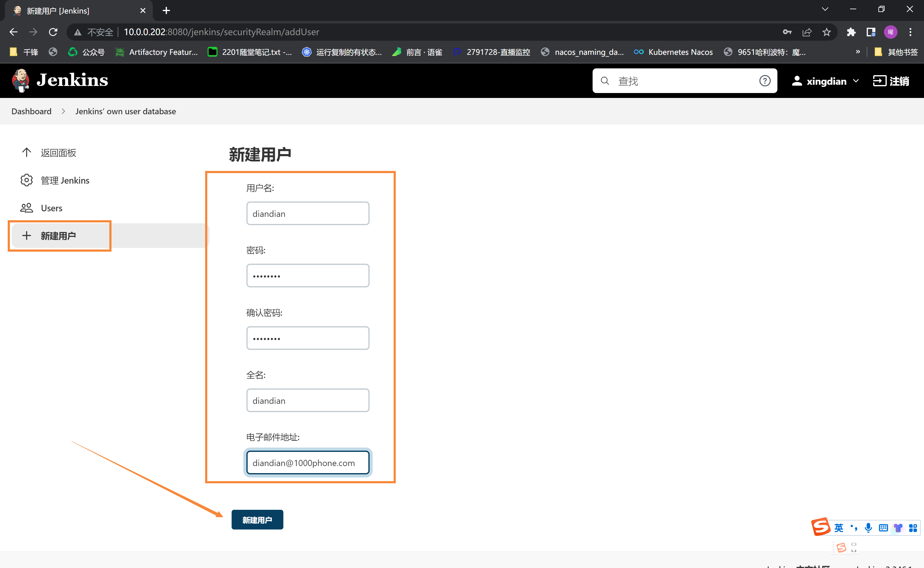The width and height of the screenshot is (924, 568).
Task: Click the 确认密码 confirm password field
Action: (x=308, y=338)
